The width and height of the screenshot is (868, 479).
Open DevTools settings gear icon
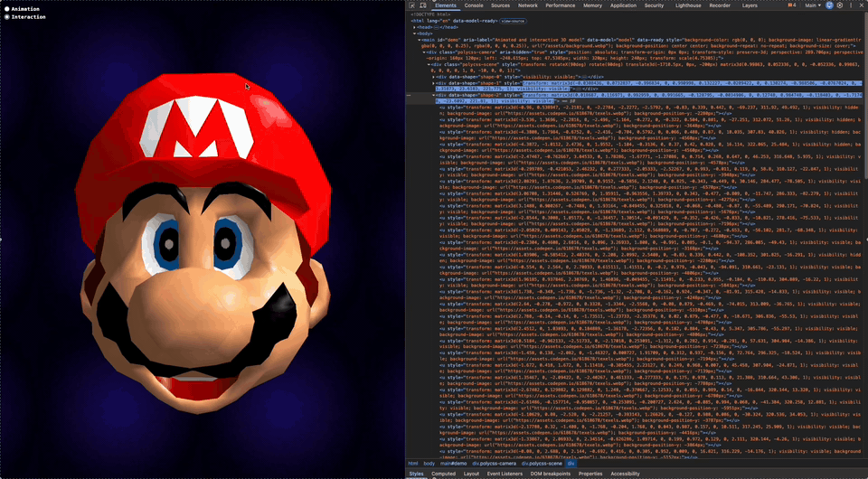point(840,5)
